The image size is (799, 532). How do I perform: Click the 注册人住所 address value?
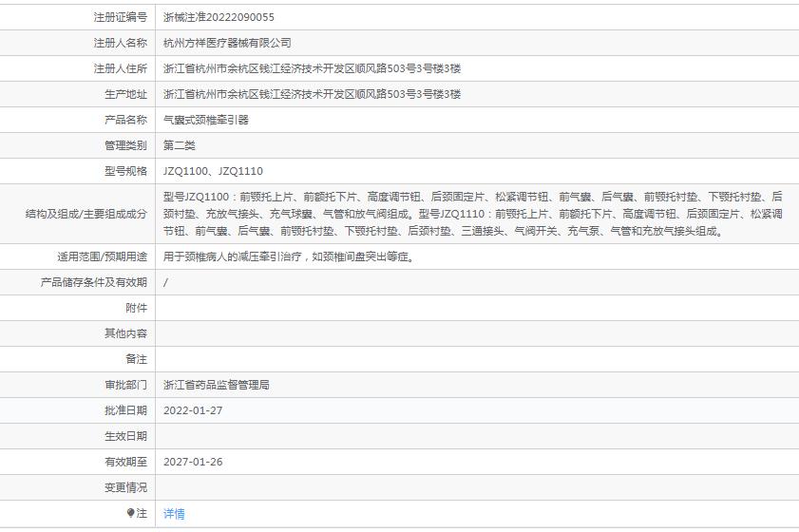(312, 68)
